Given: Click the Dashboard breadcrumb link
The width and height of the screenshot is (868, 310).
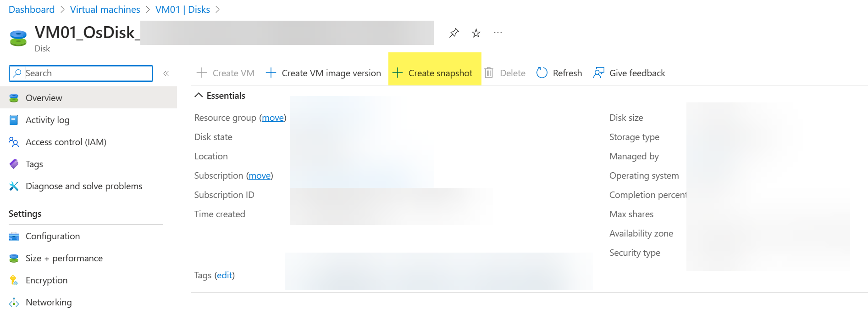Looking at the screenshot, I should 32,10.
